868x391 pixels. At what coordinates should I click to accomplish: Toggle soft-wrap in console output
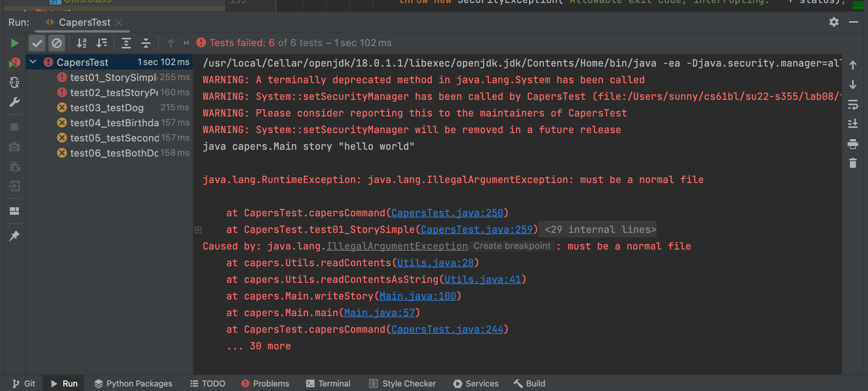tap(852, 105)
